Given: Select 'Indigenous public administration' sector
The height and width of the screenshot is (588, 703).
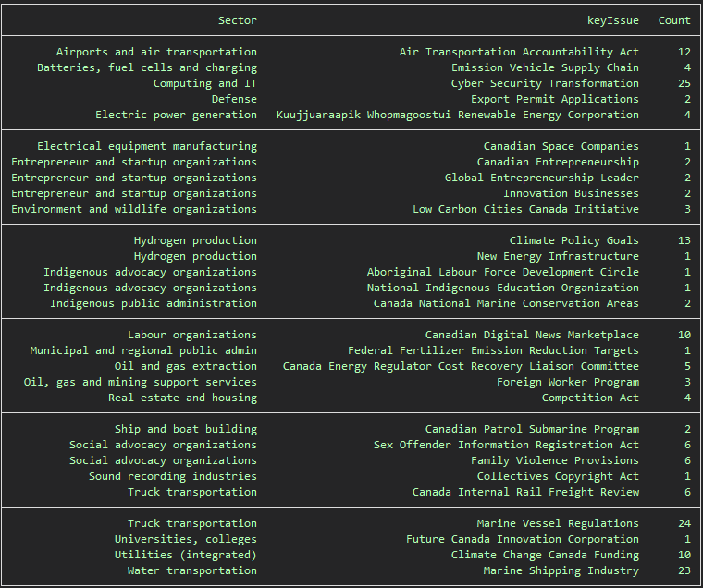Looking at the screenshot, I should coord(154,303).
